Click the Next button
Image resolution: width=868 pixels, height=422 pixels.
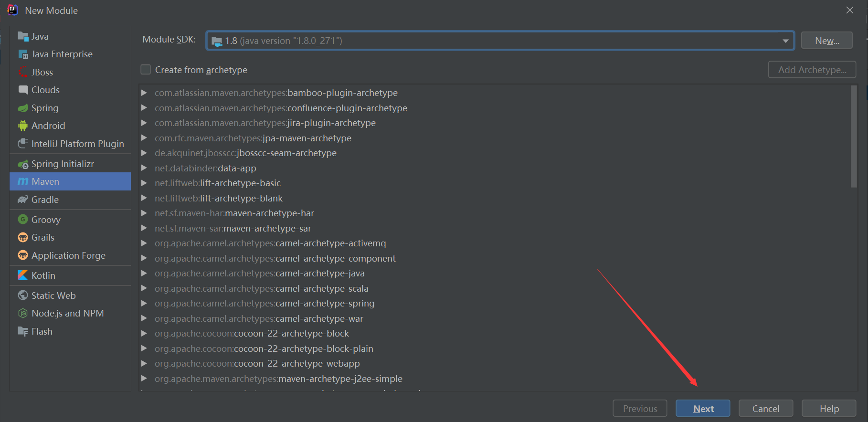coord(703,409)
